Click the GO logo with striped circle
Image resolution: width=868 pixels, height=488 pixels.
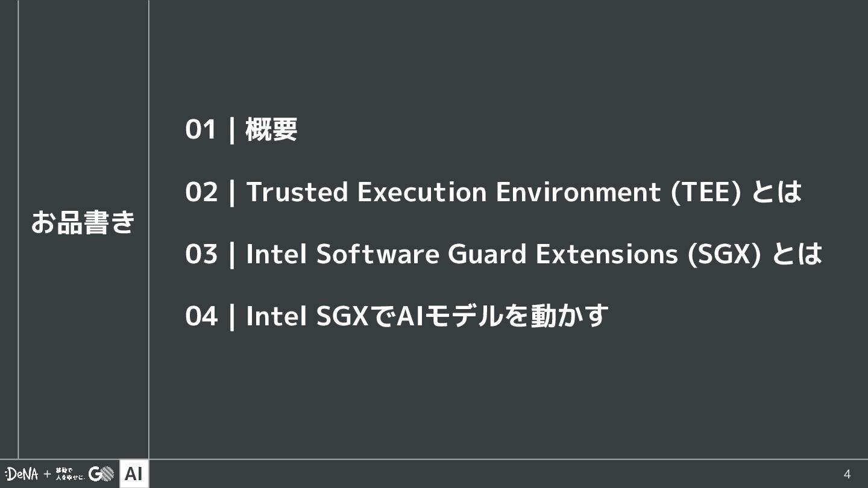click(x=101, y=474)
